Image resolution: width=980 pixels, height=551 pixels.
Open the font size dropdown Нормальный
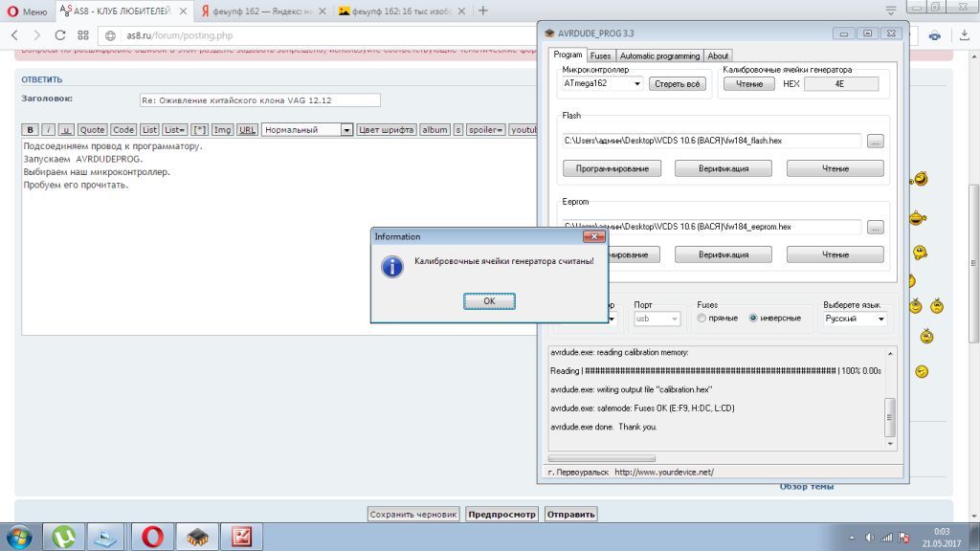(x=307, y=130)
